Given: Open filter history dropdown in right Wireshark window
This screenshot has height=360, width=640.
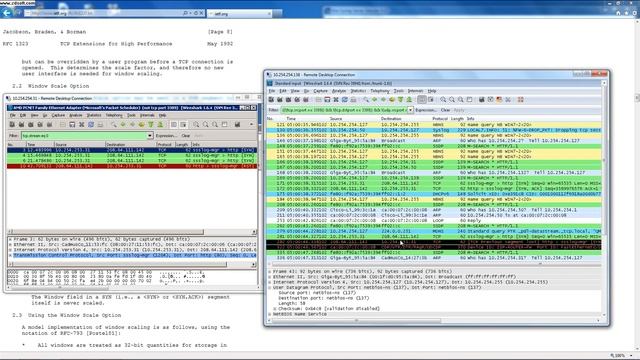Looking at the screenshot, I should click(410, 110).
